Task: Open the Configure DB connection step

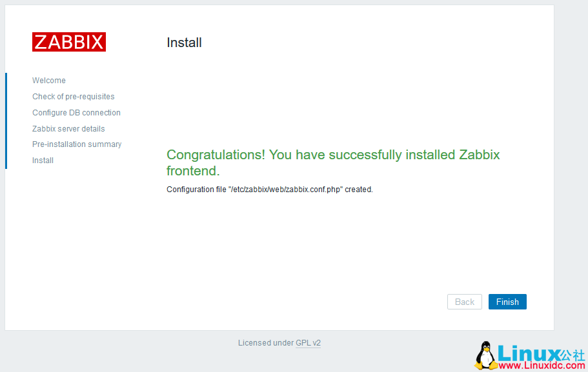Action: click(76, 113)
